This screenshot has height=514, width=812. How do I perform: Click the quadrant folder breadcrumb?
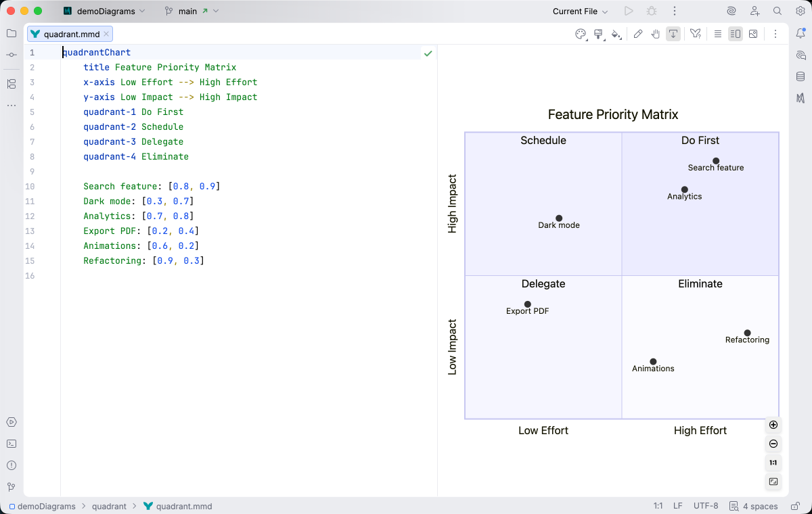(109, 506)
